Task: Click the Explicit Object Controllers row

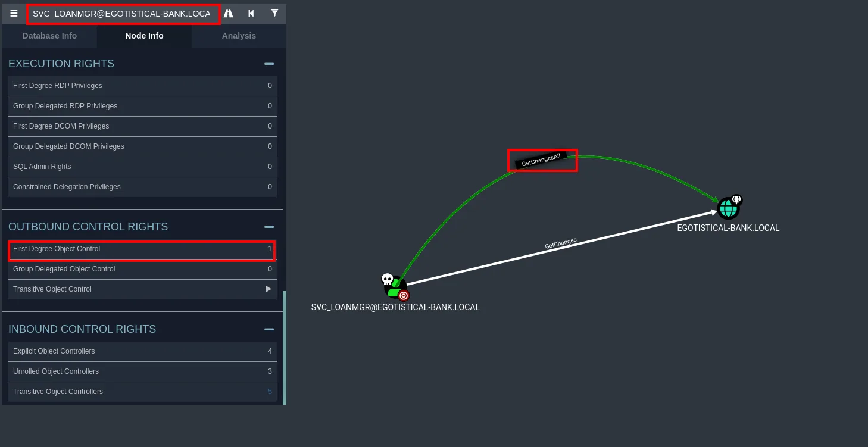Action: pyautogui.click(x=142, y=351)
